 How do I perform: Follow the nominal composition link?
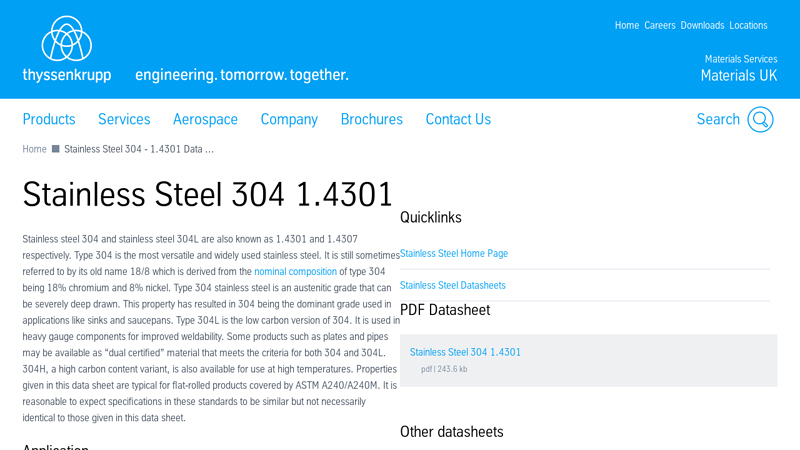[296, 272]
